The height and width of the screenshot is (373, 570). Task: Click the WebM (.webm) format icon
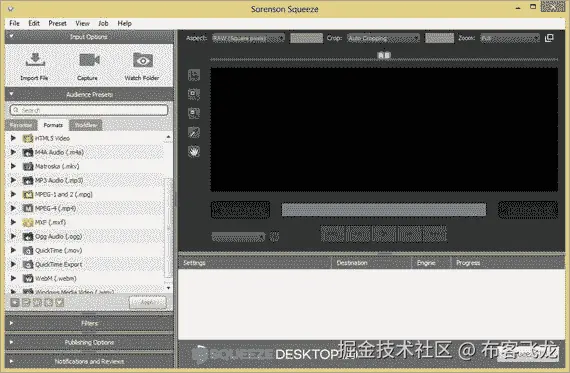[28, 279]
